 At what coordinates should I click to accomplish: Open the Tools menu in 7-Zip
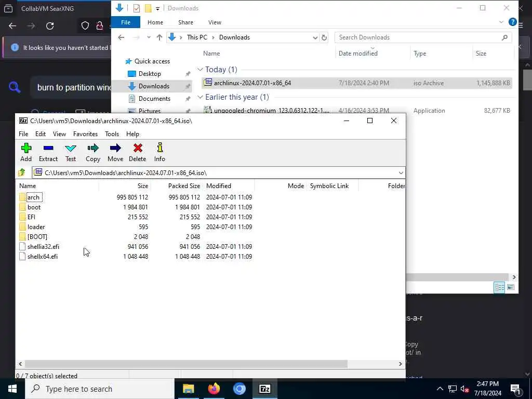(112, 134)
